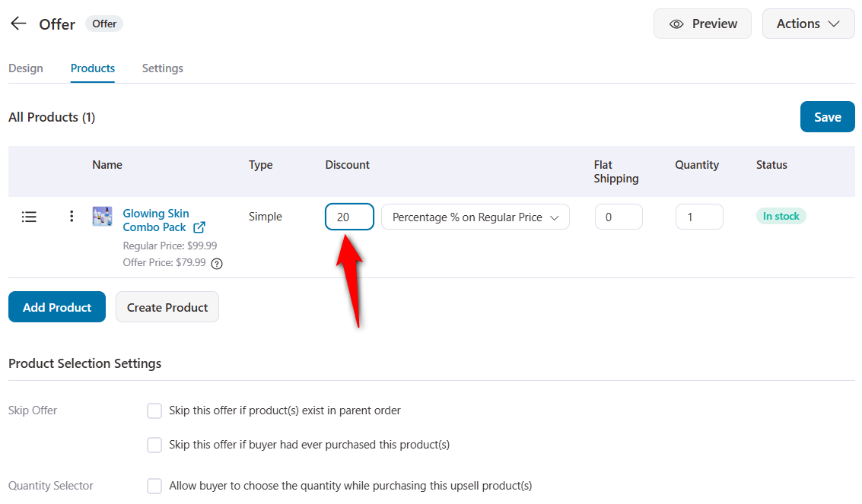Viewport: 862px width, 504px height.
Task: Focus the Discount input field showing 20
Action: (x=350, y=217)
